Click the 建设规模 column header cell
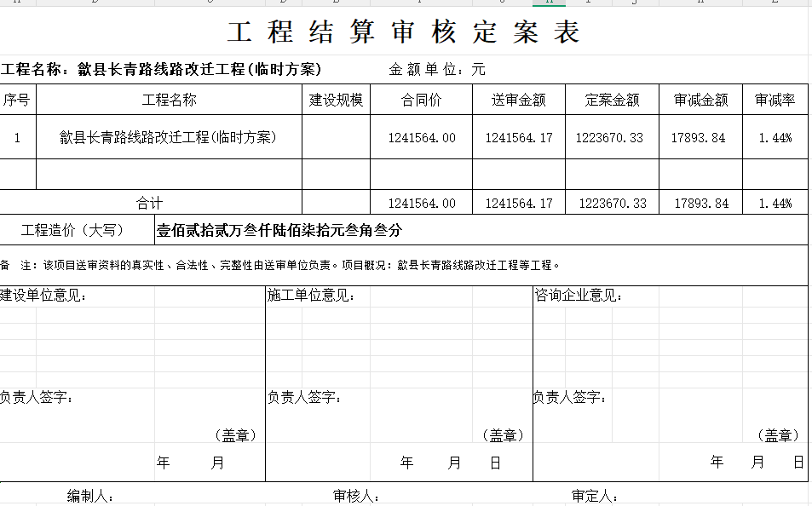The height and width of the screenshot is (506, 812). coord(336,101)
